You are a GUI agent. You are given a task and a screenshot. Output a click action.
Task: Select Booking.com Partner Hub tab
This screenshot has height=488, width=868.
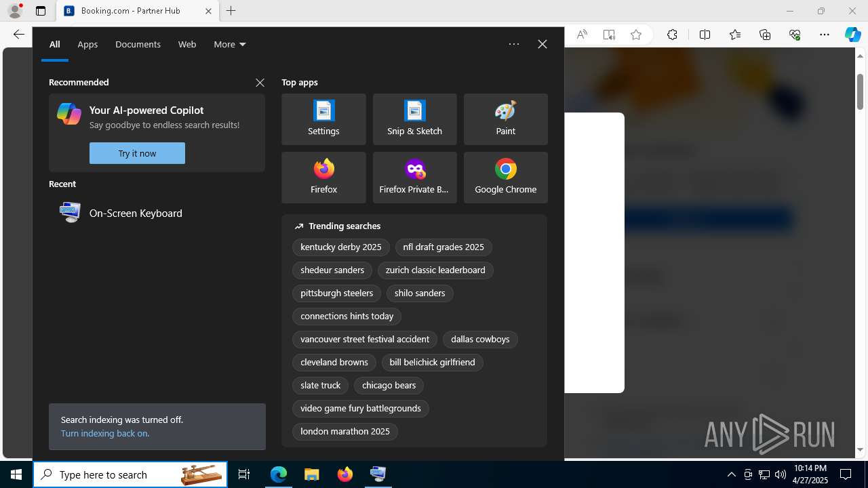coord(138,11)
